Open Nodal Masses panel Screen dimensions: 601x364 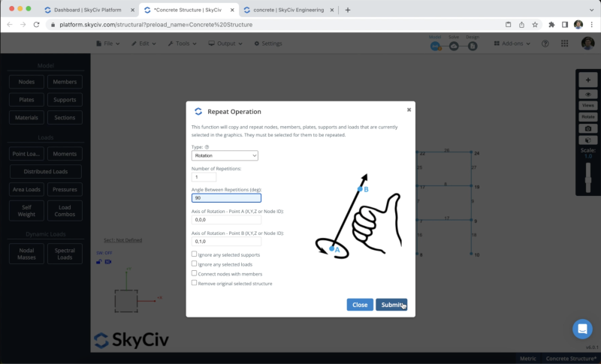26,254
